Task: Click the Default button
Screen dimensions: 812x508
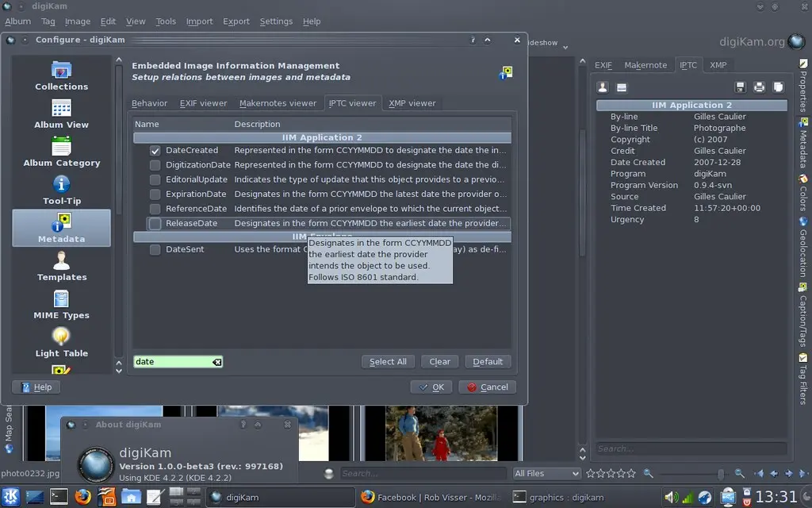Action: [488, 361]
